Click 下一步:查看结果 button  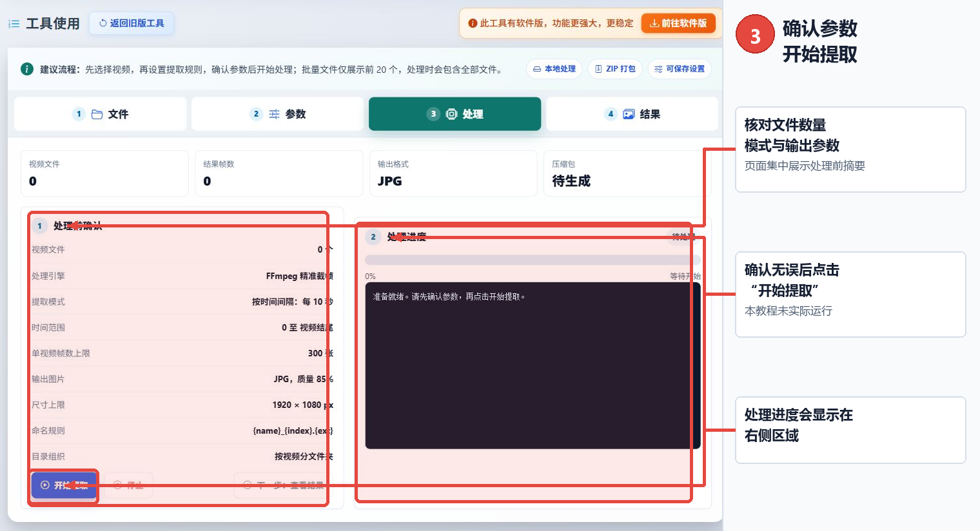coord(284,485)
